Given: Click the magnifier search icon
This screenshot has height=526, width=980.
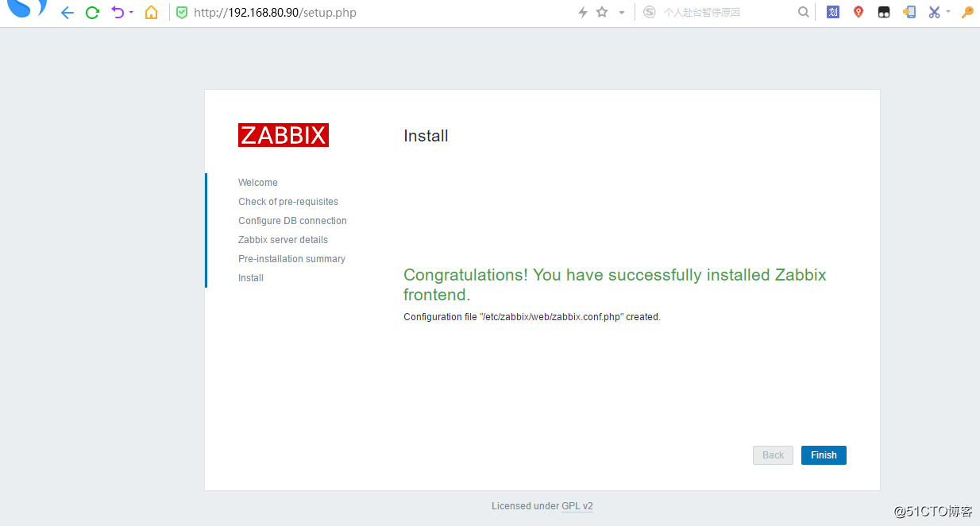Looking at the screenshot, I should (804, 12).
